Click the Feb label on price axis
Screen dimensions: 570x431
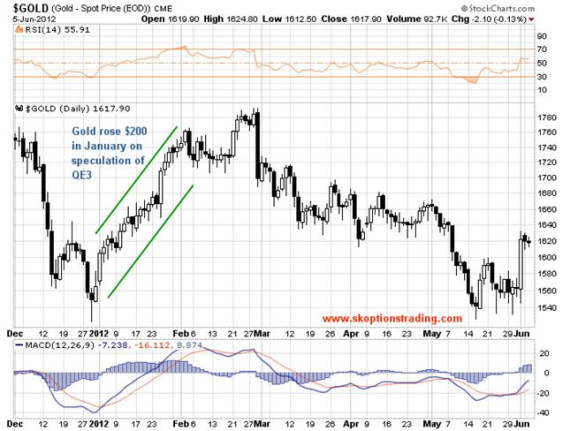click(x=181, y=334)
